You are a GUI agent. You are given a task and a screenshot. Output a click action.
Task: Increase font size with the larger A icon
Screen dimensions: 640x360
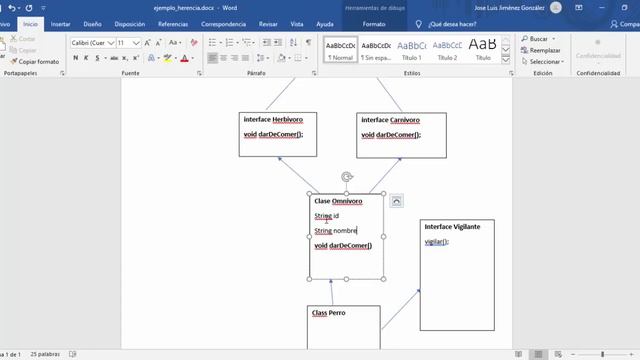coord(147,43)
